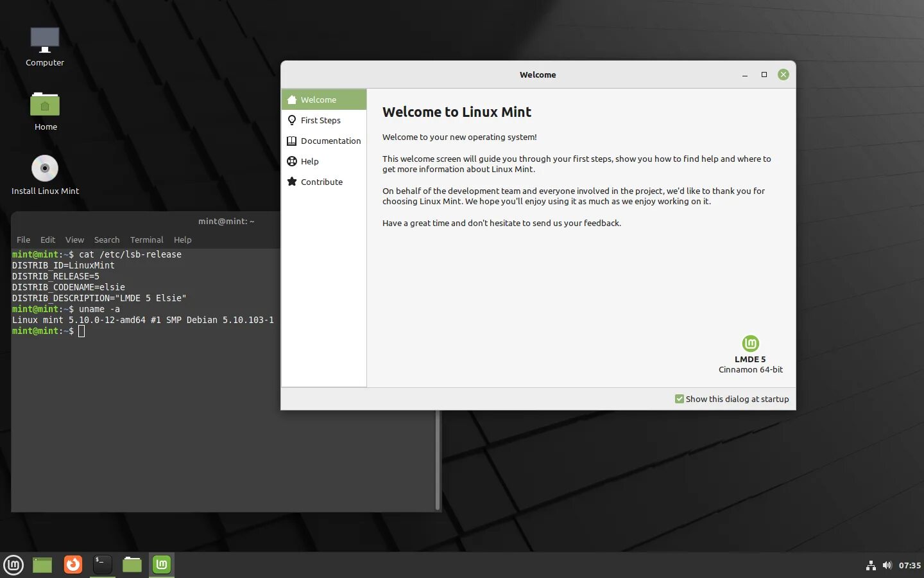
Task: Close the Welcome window
Action: click(x=783, y=74)
